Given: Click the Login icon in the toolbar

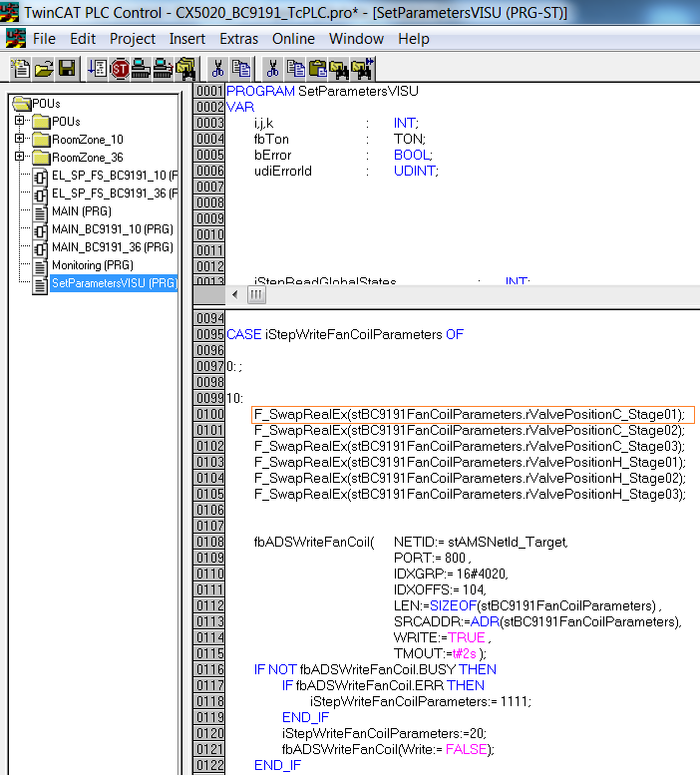Looking at the screenshot, I should pos(142,69).
